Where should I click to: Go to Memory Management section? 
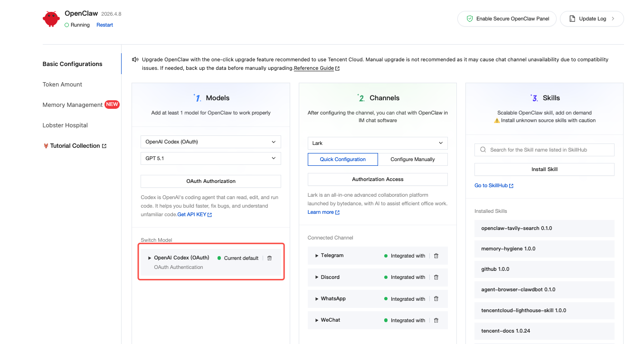tap(72, 105)
